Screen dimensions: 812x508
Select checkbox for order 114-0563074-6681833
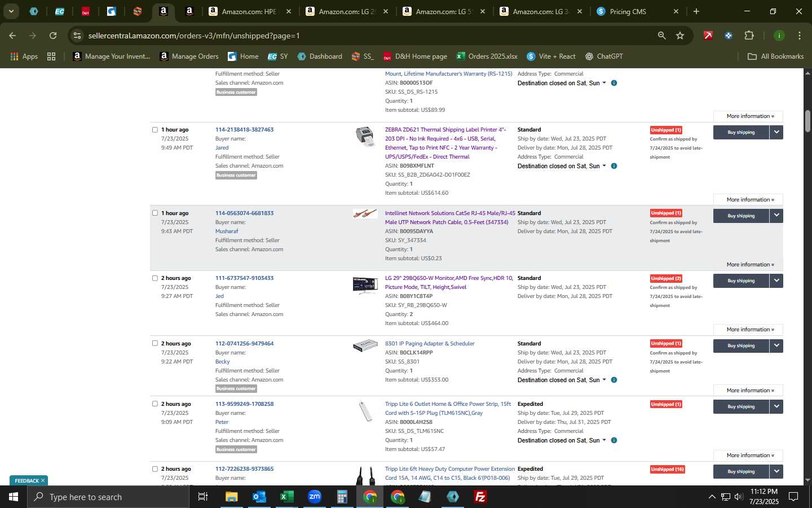coord(155,213)
